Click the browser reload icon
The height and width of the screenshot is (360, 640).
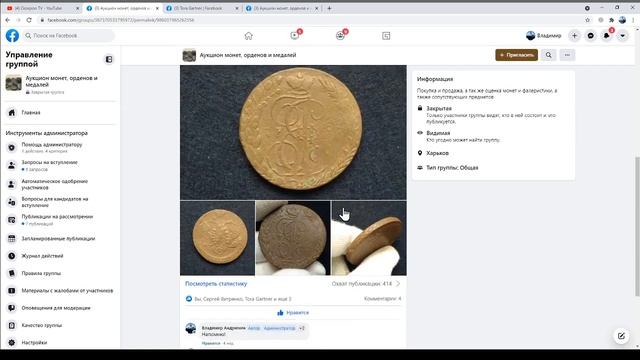[29, 20]
